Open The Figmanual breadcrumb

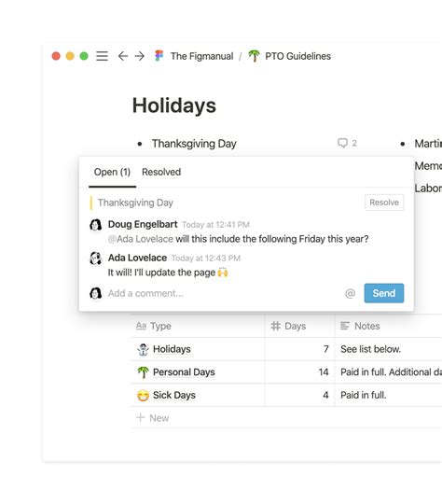point(201,56)
